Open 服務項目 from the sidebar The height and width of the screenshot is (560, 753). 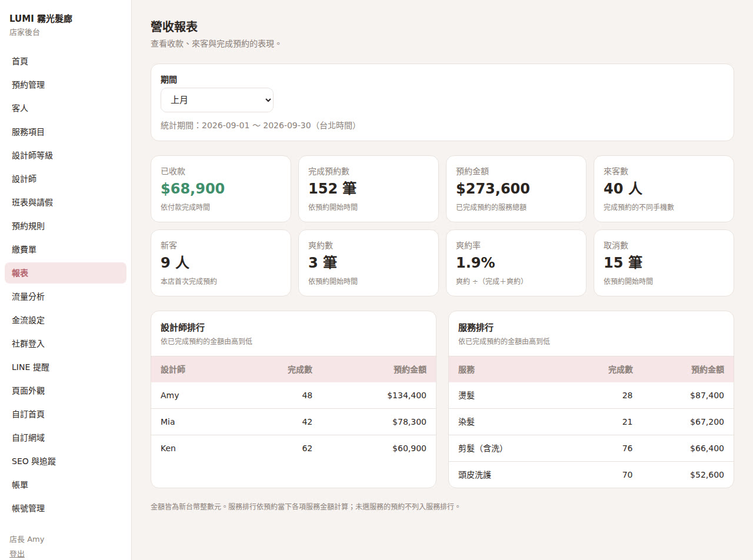pos(65,132)
